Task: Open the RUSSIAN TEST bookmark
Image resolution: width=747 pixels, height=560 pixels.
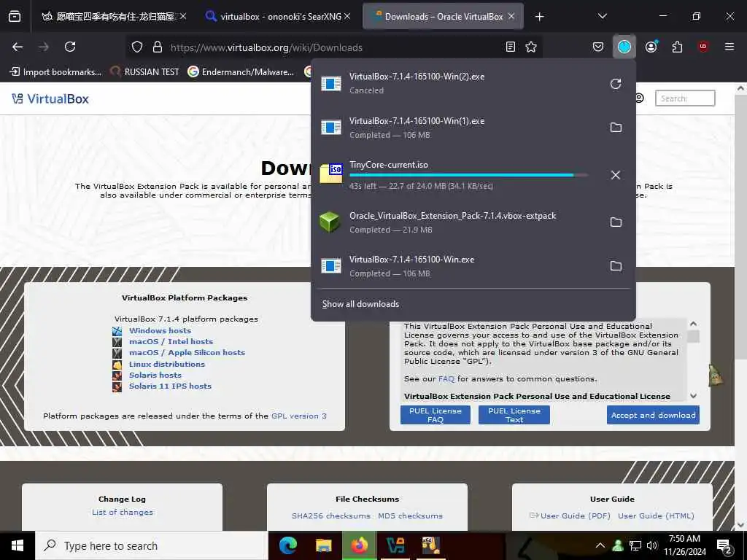Action: [x=145, y=72]
